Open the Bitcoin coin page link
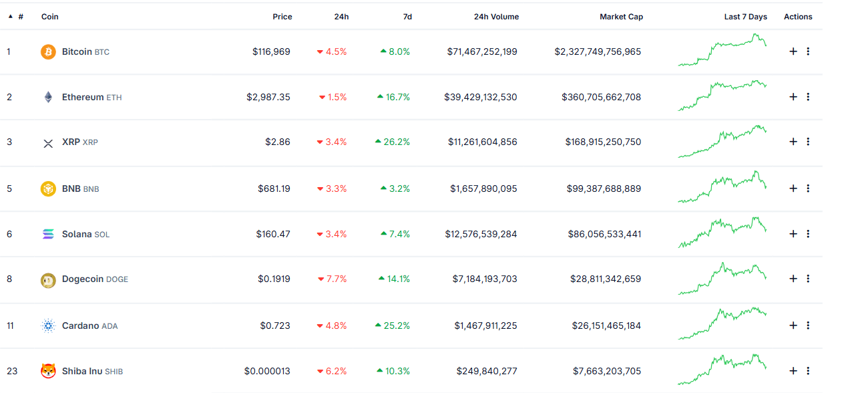Screen dimensions: 868x393 (x=77, y=51)
